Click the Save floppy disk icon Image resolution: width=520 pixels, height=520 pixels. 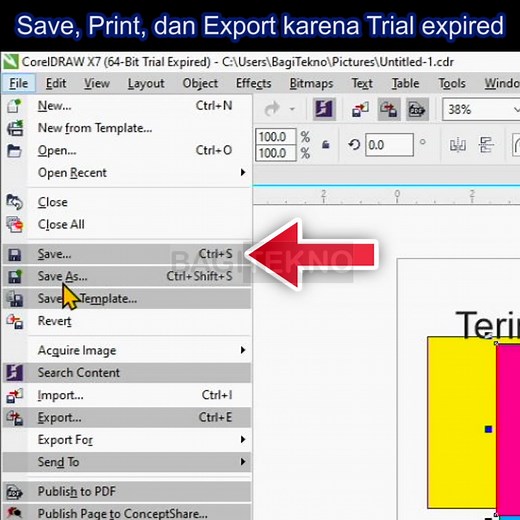(x=14, y=255)
